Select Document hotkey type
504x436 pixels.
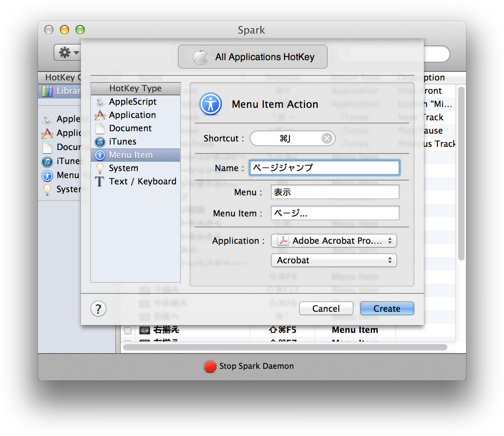click(135, 129)
